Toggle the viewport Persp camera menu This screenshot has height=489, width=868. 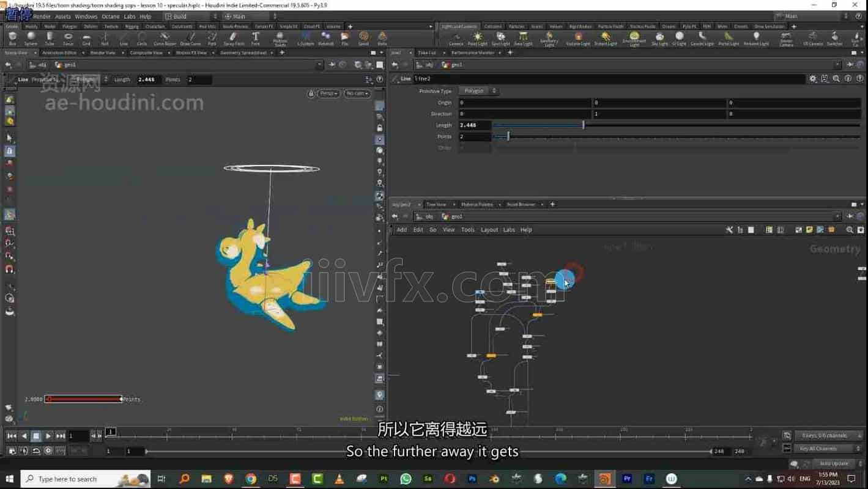[328, 94]
